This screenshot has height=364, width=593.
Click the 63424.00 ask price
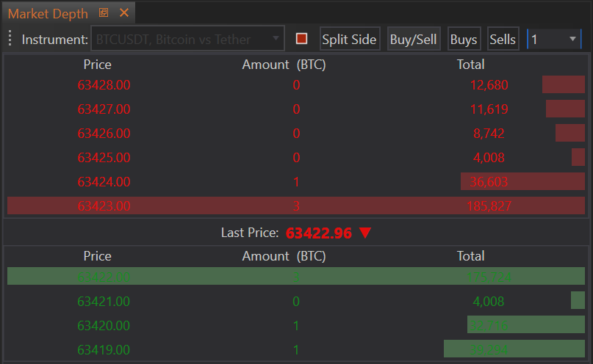click(x=104, y=182)
